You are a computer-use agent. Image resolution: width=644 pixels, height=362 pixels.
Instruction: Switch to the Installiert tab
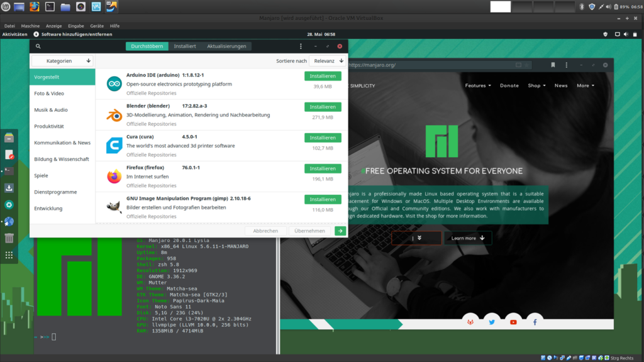pos(185,47)
